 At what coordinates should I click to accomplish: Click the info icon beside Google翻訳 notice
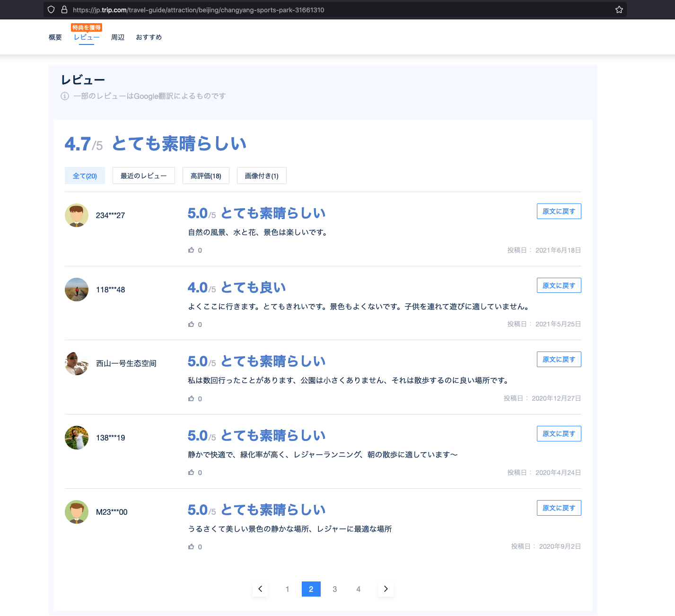[x=65, y=96]
